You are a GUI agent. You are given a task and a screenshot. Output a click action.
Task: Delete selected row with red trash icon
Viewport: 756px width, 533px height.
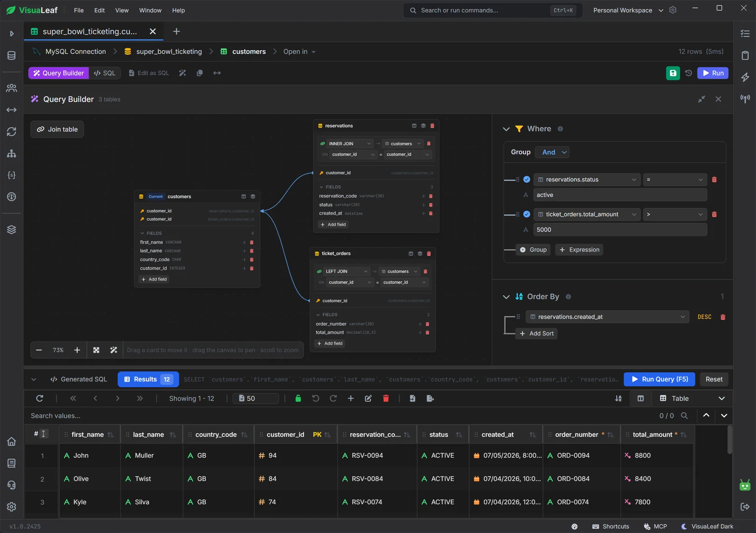pos(386,399)
